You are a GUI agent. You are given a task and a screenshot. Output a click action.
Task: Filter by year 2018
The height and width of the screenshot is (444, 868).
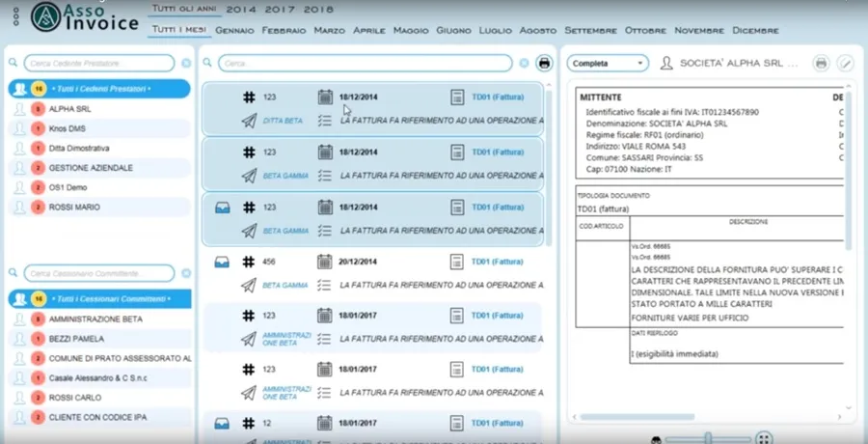coord(318,10)
